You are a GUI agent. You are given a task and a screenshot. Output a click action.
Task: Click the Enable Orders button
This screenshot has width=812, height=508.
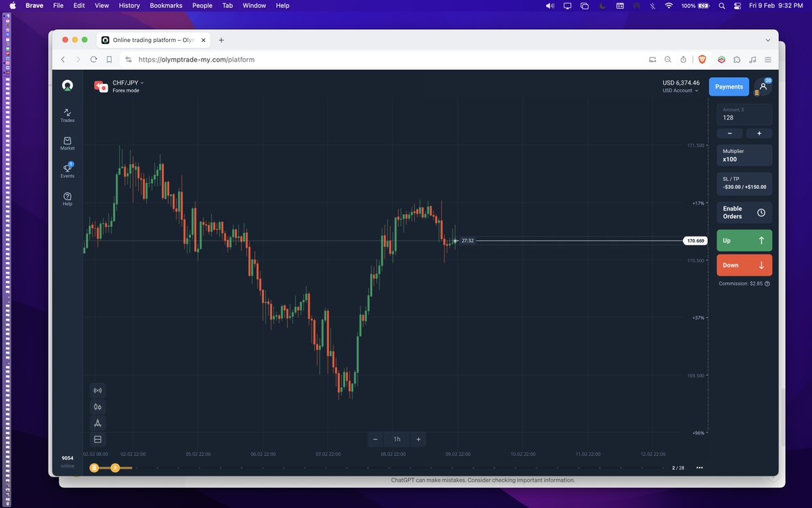[x=744, y=213]
